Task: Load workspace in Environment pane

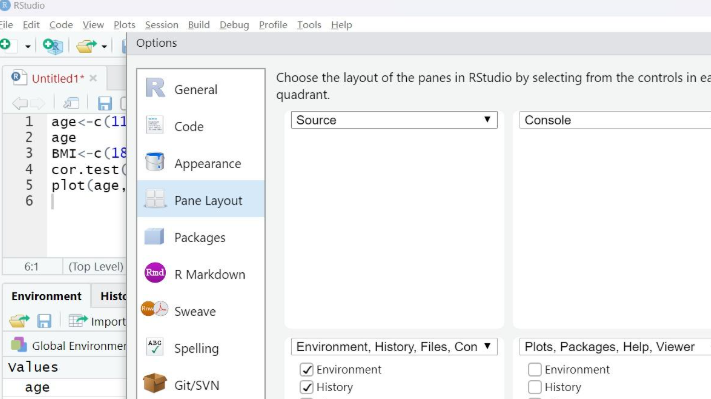Action: [x=19, y=321]
